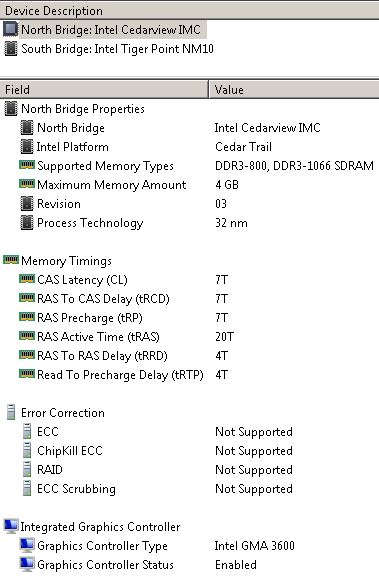The image size is (379, 580).
Task: Select the Read To Precharge Delay row
Action: (189, 375)
